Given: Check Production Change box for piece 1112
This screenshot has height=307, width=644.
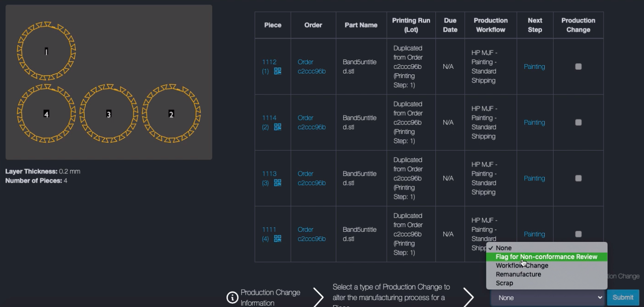Looking at the screenshot, I should (x=578, y=67).
